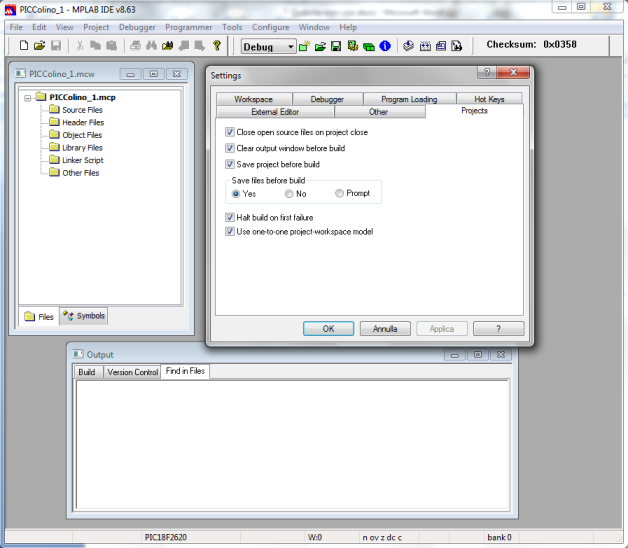Toggle Close open source files on project close
Viewport: 628px width, 548px height.
(x=229, y=132)
